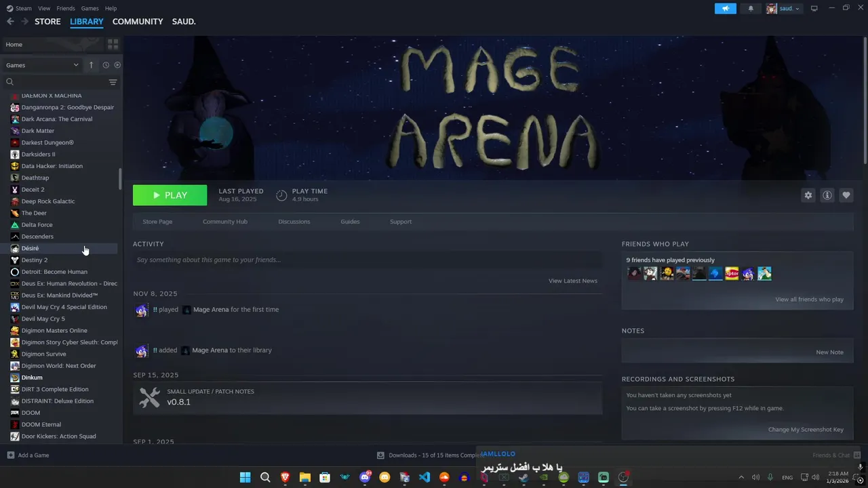Click Add a Game at bottom left
The height and width of the screenshot is (488, 868).
(28, 455)
